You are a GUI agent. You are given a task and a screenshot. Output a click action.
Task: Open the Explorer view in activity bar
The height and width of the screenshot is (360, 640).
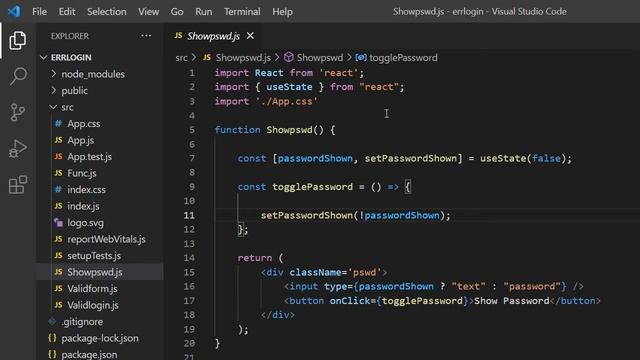(x=18, y=40)
